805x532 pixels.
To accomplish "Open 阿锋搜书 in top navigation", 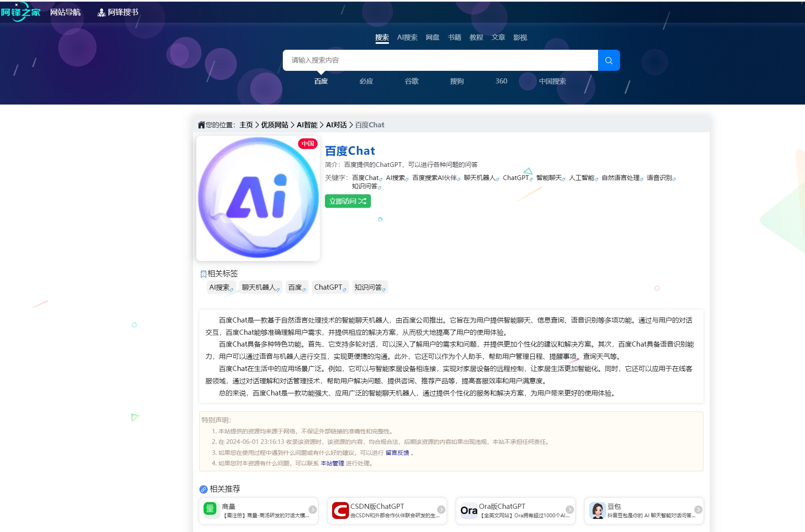I will click(x=118, y=12).
